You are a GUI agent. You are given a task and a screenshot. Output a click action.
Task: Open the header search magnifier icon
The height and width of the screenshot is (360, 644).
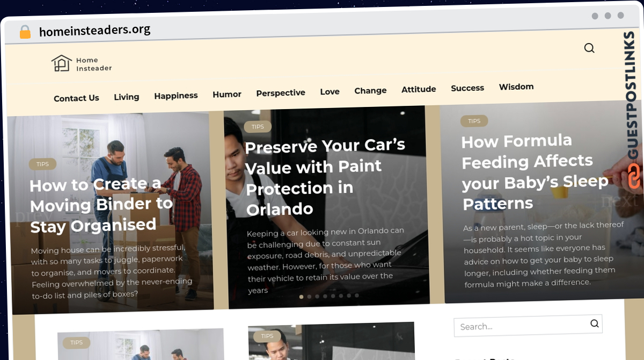(589, 48)
